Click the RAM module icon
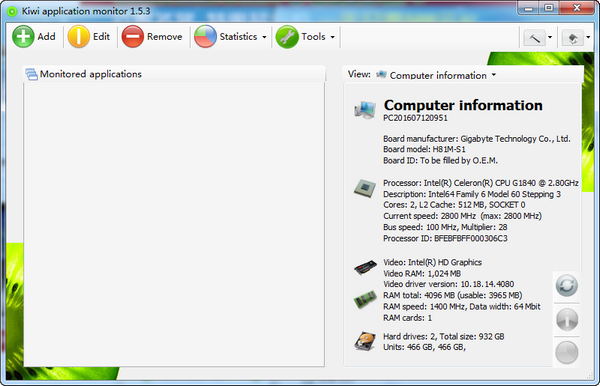Viewport: 600px width, 386px height. (365, 300)
